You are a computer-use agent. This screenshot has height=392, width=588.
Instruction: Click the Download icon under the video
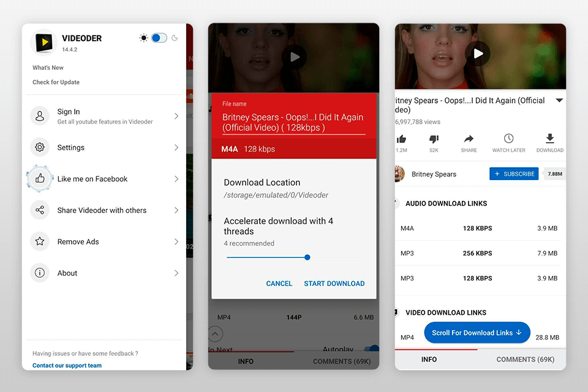[x=550, y=138]
